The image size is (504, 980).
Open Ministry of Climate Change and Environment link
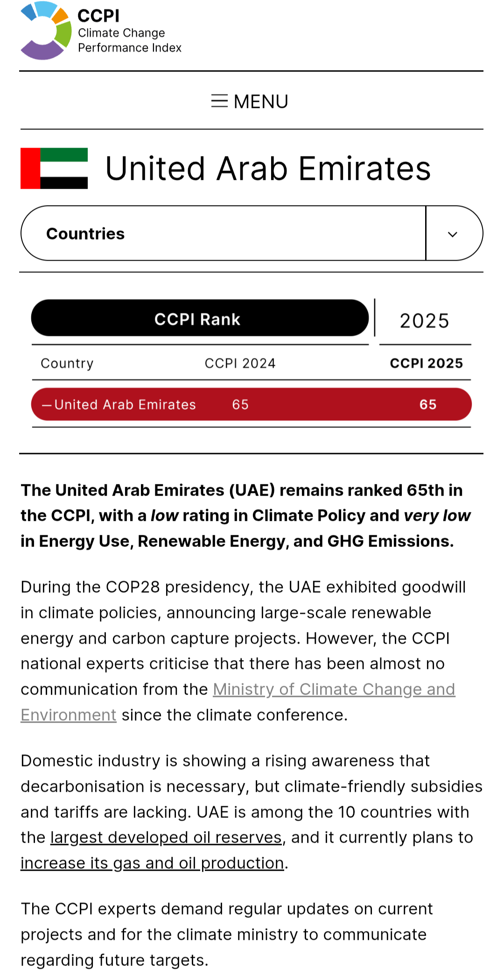334,689
